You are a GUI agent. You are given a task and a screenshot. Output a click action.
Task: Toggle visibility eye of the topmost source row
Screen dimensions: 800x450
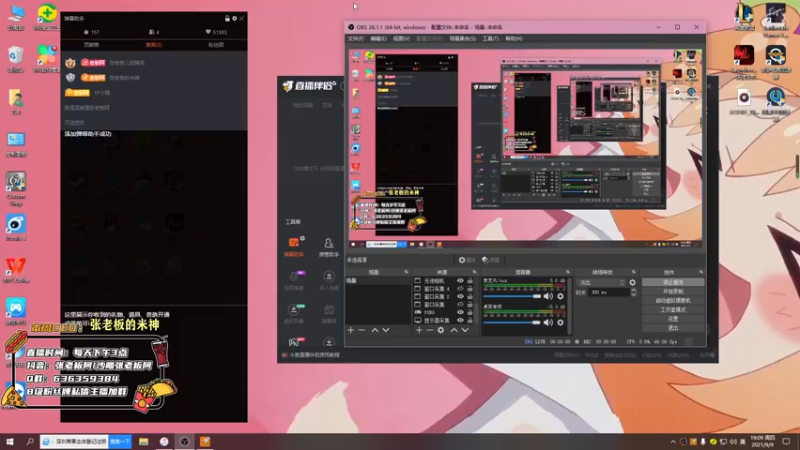pos(460,281)
